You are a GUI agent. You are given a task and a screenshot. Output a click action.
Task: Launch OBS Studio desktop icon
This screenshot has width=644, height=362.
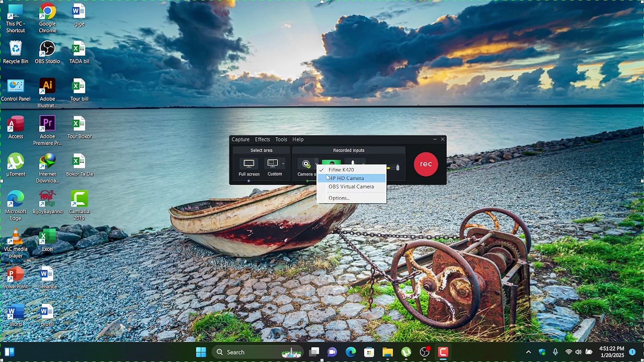pyautogui.click(x=47, y=52)
